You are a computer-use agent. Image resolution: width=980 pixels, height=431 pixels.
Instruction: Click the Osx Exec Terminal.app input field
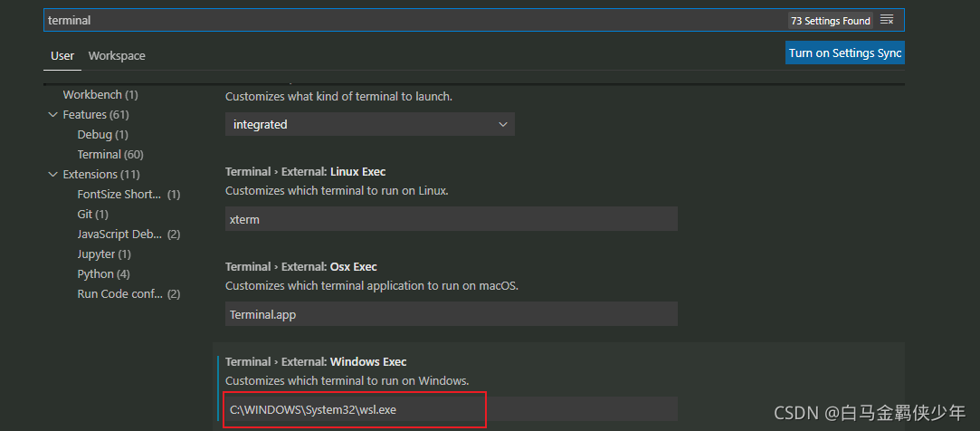pos(452,314)
